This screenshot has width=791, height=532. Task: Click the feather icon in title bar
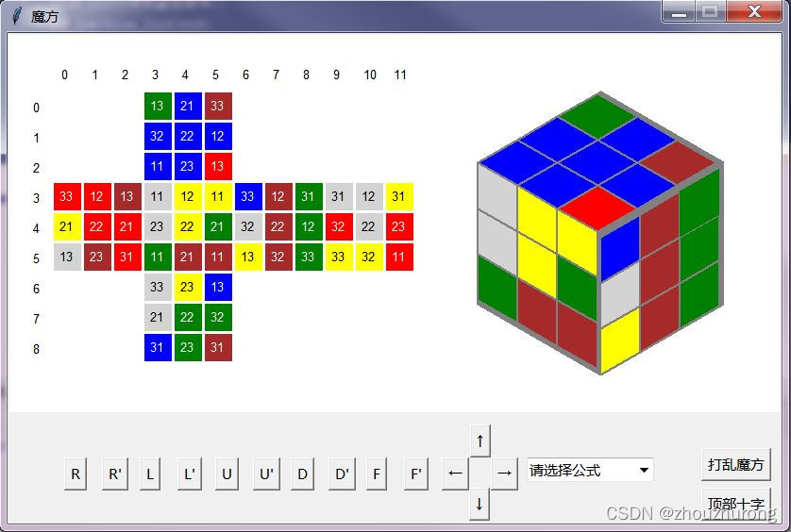(x=17, y=16)
